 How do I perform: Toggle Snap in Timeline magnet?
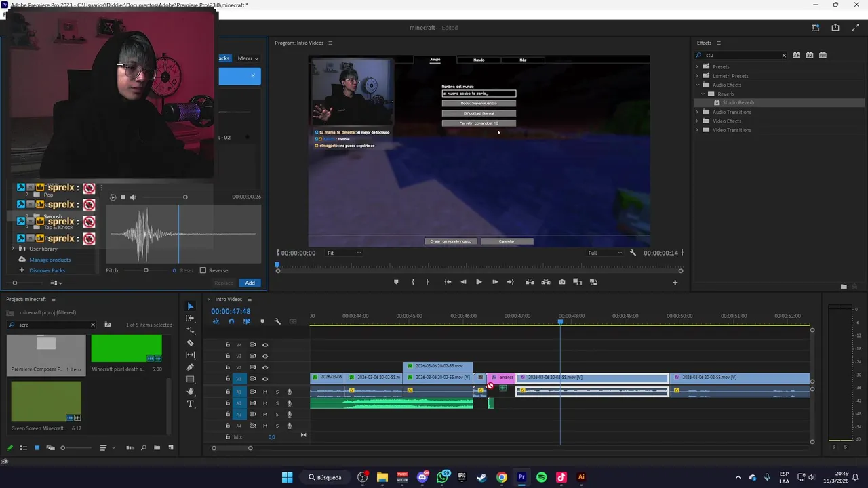coord(231,321)
